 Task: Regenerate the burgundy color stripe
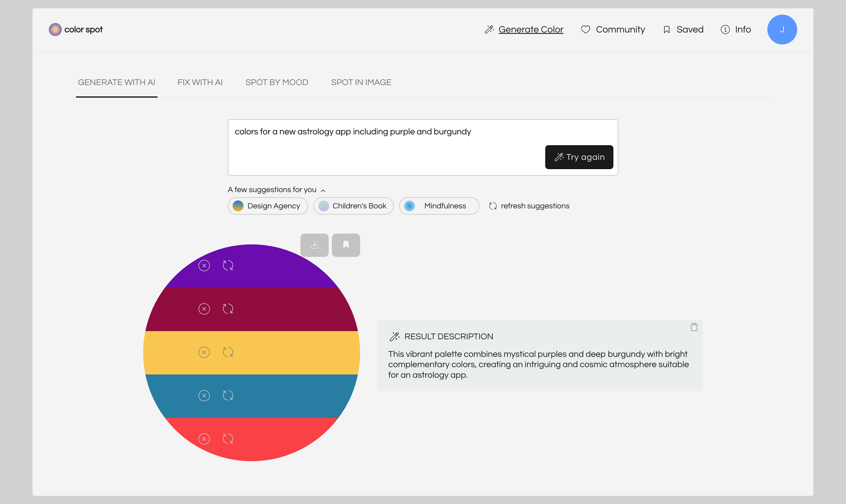pyautogui.click(x=228, y=309)
